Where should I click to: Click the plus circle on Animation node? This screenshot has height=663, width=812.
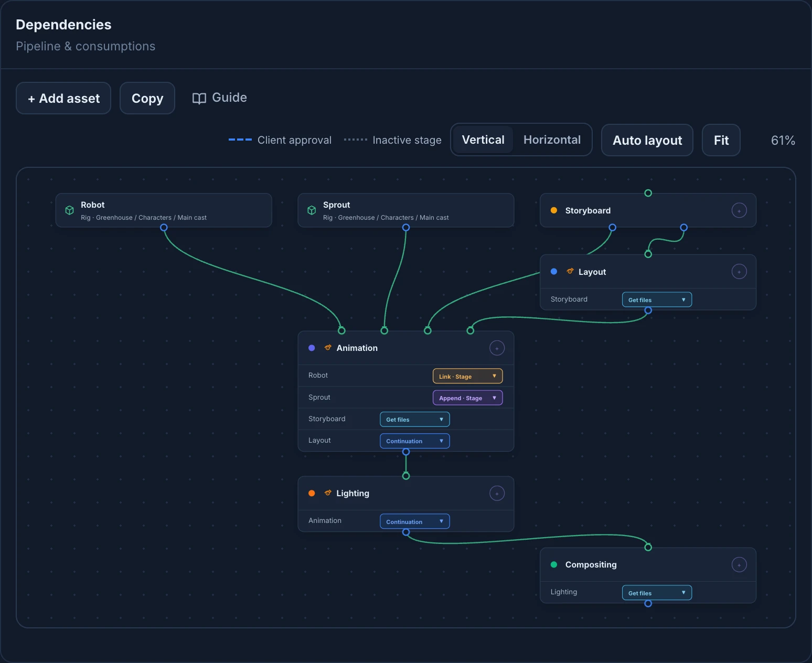pos(497,348)
